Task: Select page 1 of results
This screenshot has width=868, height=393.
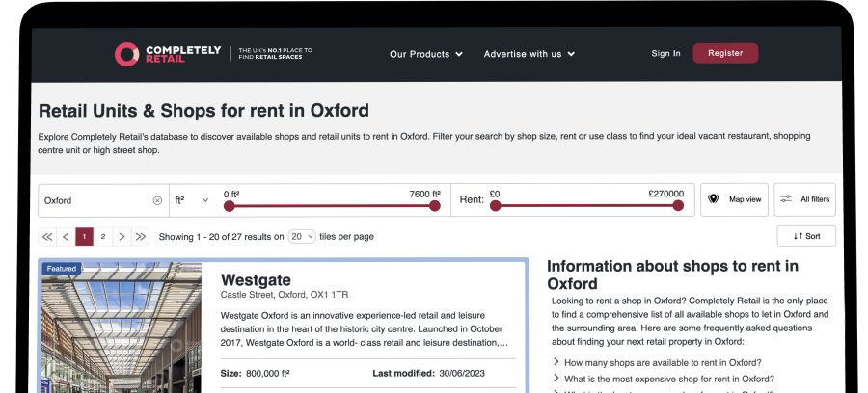Action: coord(84,237)
